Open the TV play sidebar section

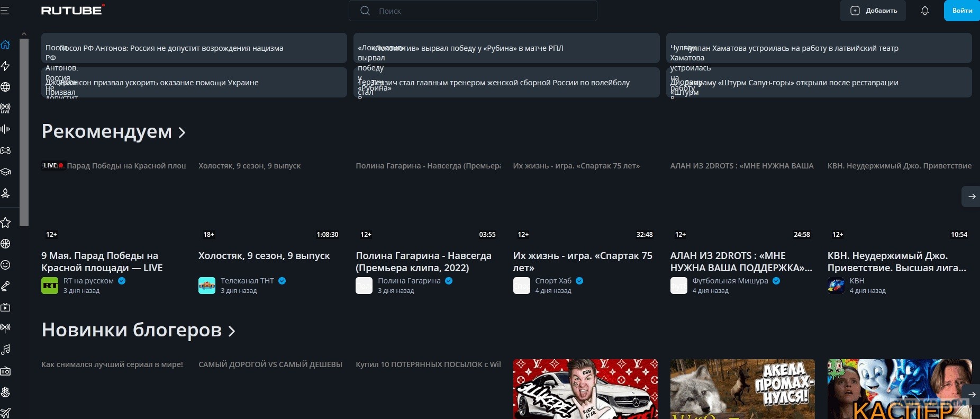coord(5,307)
